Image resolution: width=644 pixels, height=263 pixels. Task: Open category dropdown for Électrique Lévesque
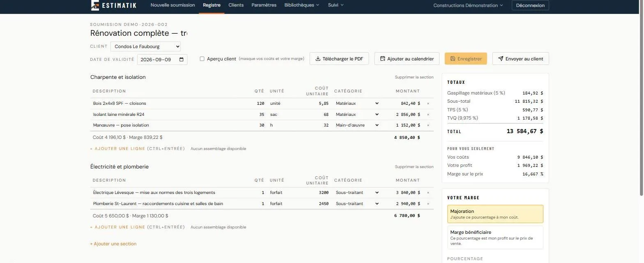click(357, 193)
